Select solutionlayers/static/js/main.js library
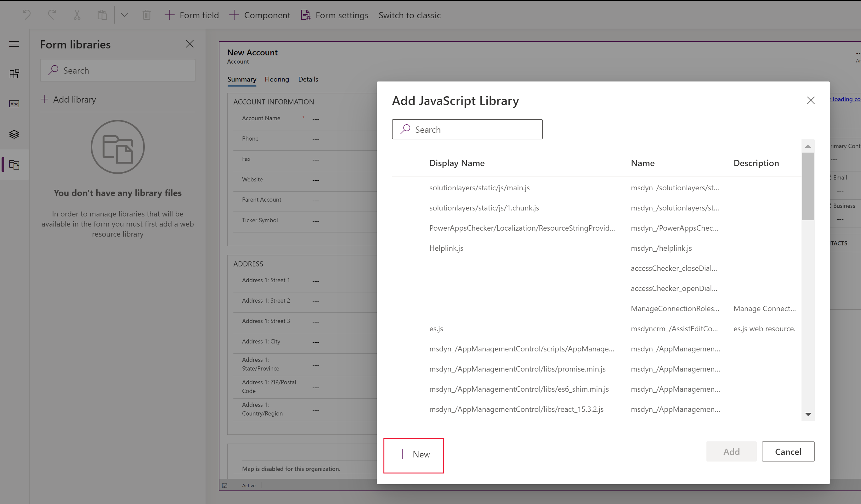The height and width of the screenshot is (504, 861). [480, 187]
